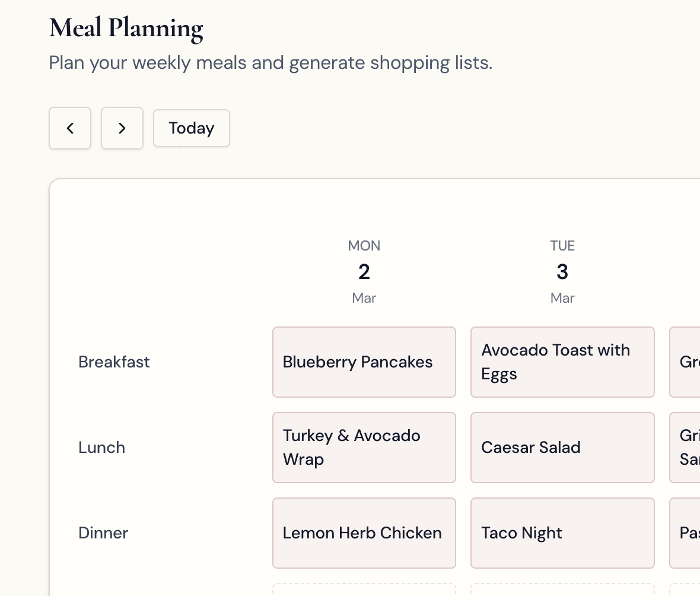The image size is (700, 596).
Task: Click the empty dashed meal slot under Tuesday
Action: click(x=562, y=592)
